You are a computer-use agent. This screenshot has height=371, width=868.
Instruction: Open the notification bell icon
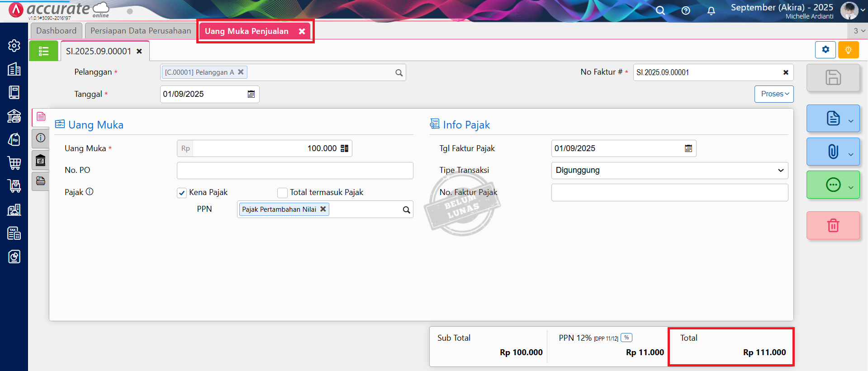tap(711, 11)
